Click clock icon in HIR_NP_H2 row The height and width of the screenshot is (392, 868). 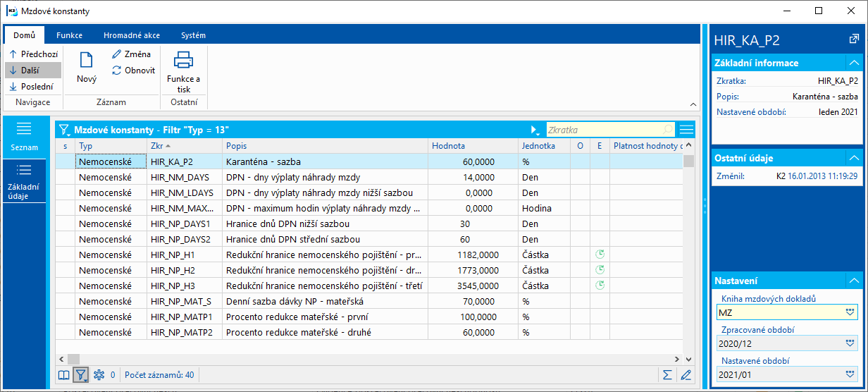(x=600, y=270)
